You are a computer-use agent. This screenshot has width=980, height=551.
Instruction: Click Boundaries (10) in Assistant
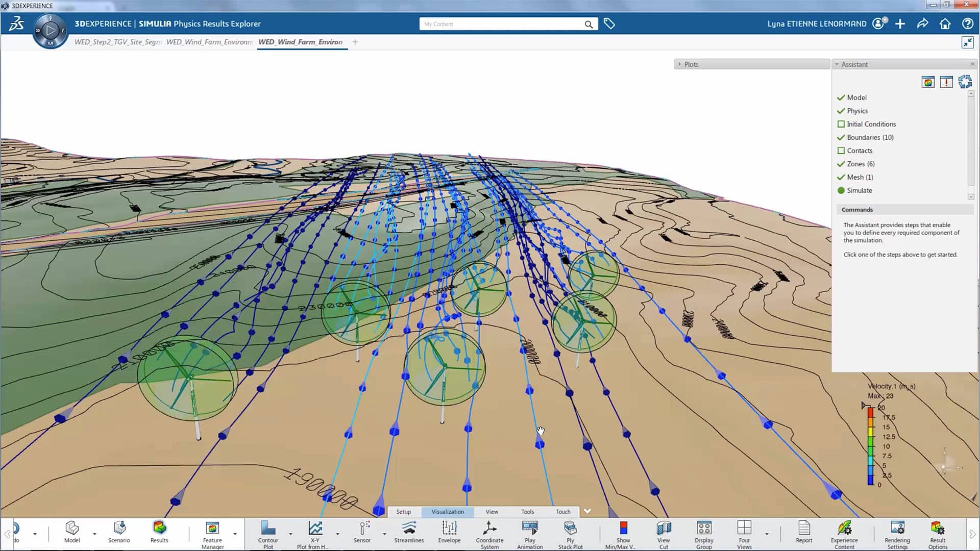tap(870, 137)
